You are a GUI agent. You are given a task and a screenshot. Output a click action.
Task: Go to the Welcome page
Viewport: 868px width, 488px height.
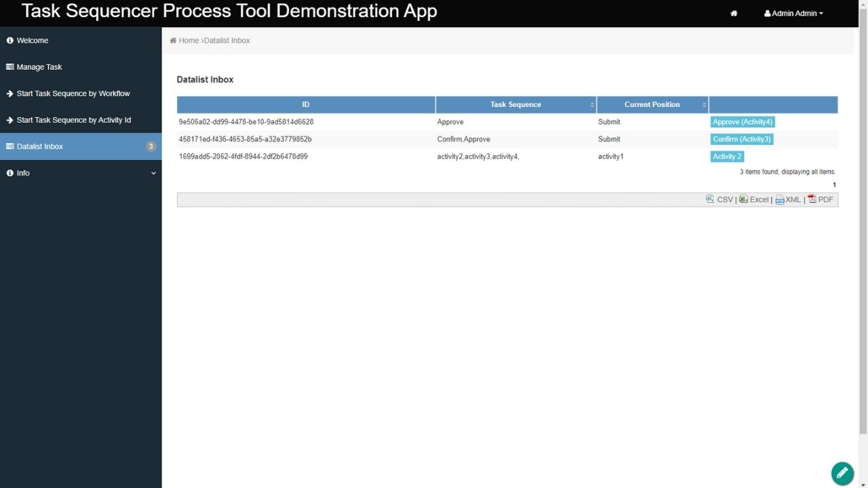pos(33,41)
